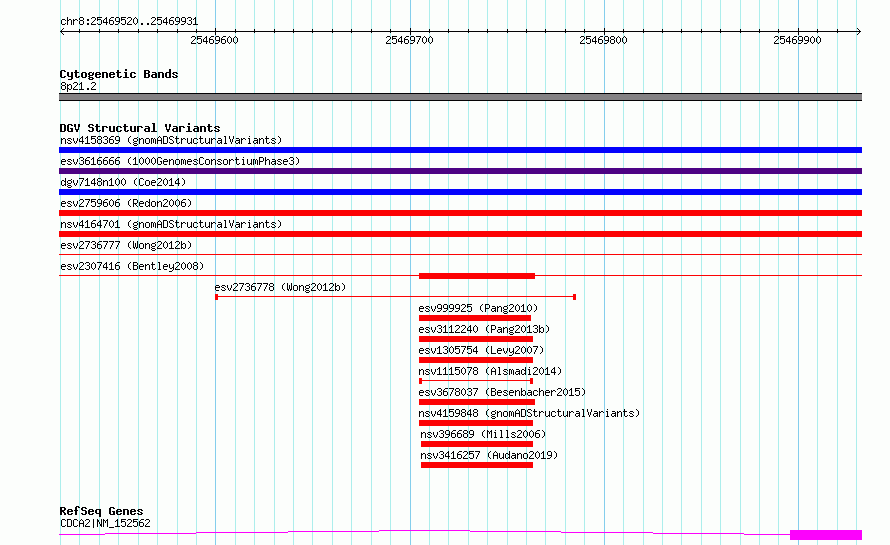890x545 pixels.
Task: Open the nsv1115078 Alsmadi2014 label
Action: point(490,371)
